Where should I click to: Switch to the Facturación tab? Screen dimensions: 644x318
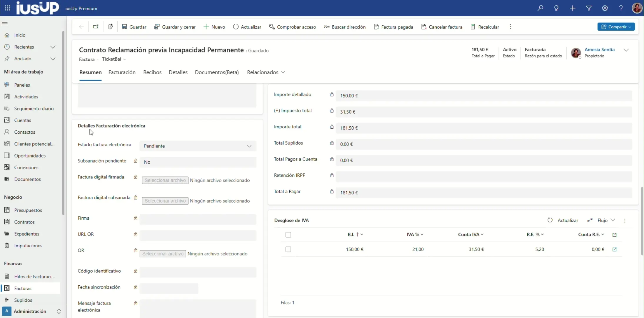click(122, 72)
